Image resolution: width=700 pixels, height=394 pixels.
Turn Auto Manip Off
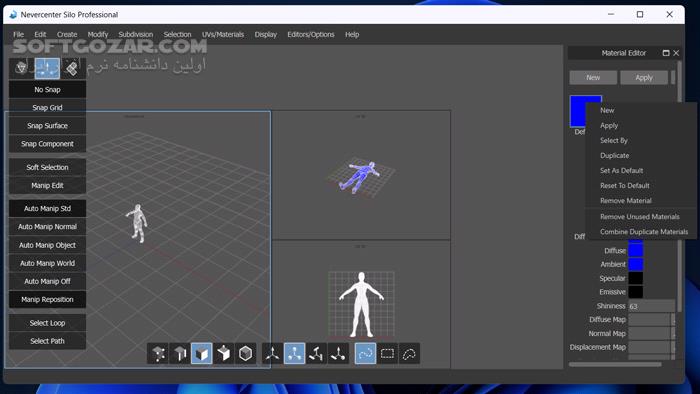point(47,282)
